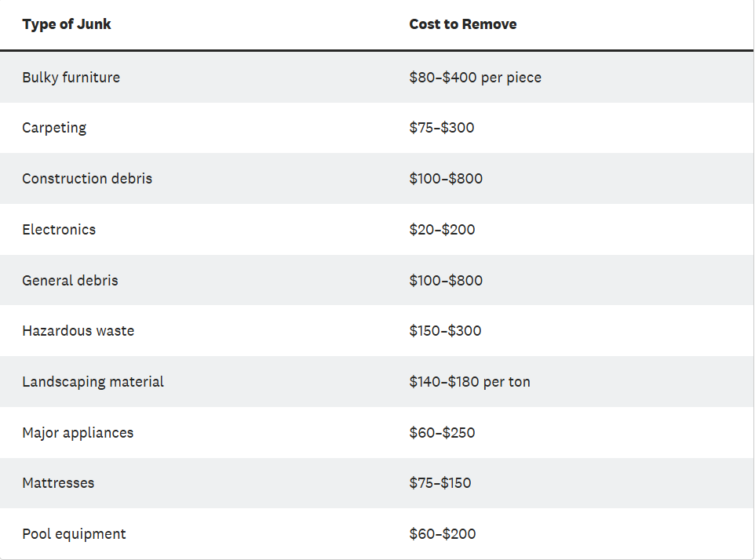The width and height of the screenshot is (755, 560).
Task: Select the "Mattresses" cell
Action: tap(58, 483)
